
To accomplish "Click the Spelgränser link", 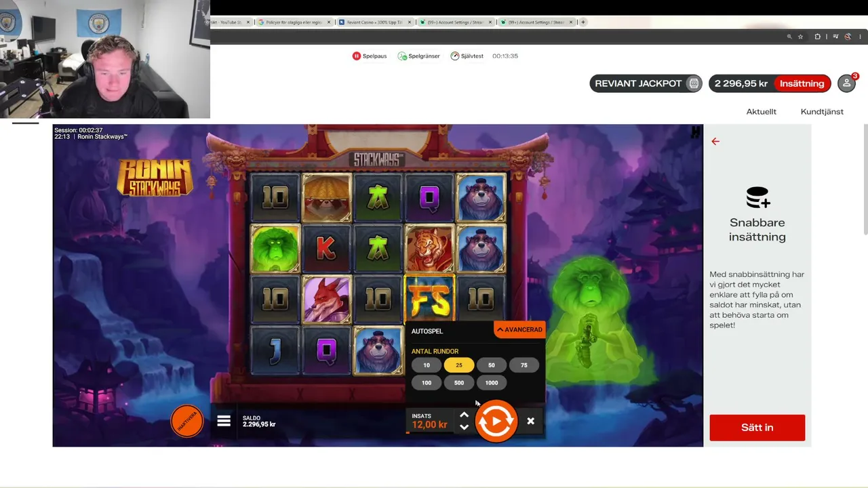I will tap(425, 56).
